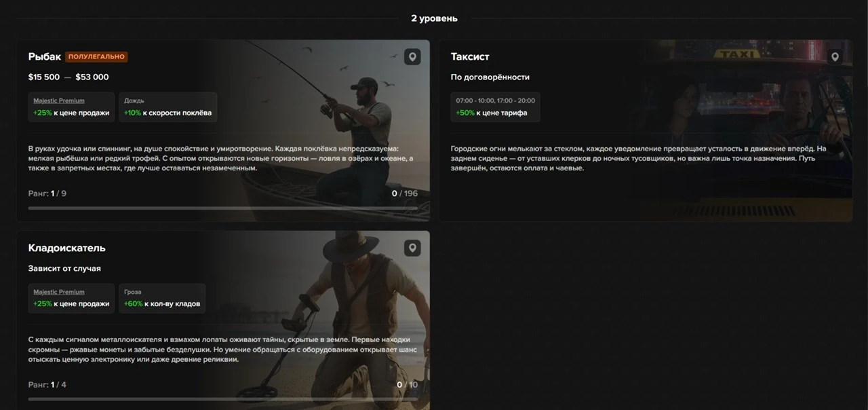The width and height of the screenshot is (868, 410).
Task: Click the ПОЛУЛЕГАЛЬНО badge next to Рыбак
Action: tap(96, 57)
